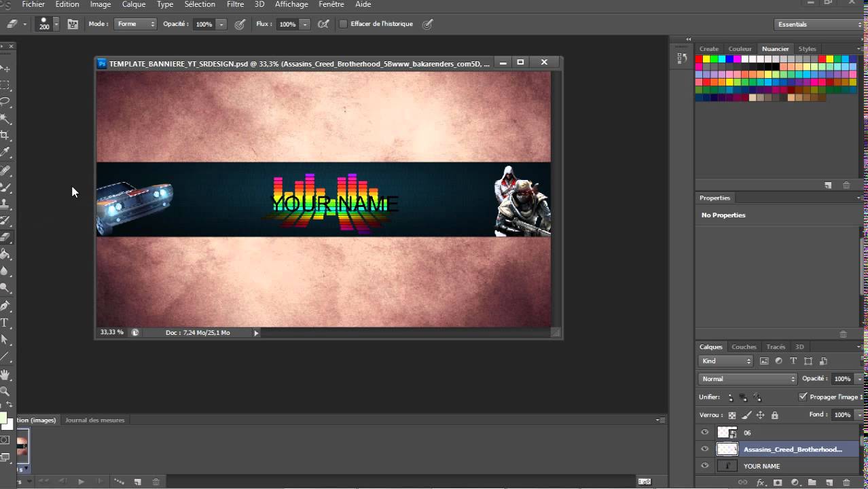The width and height of the screenshot is (868, 489).
Task: Select the Crop tool
Action: click(5, 136)
